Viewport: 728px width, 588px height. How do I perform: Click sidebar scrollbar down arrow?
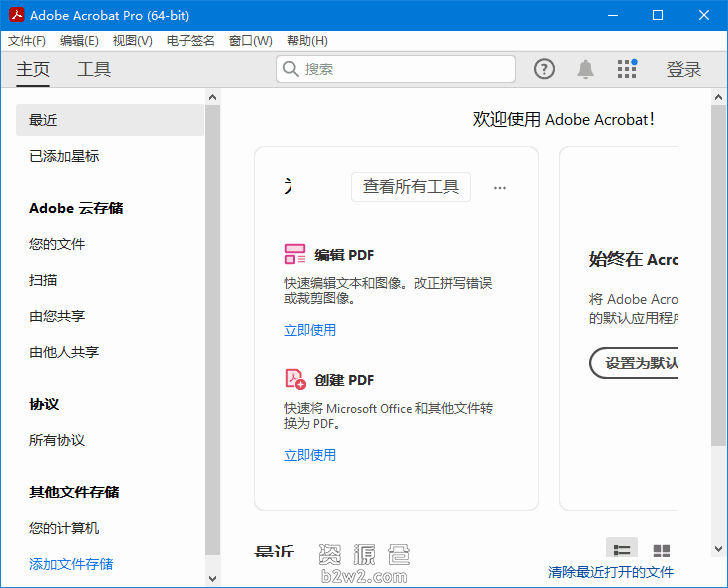coord(212,578)
